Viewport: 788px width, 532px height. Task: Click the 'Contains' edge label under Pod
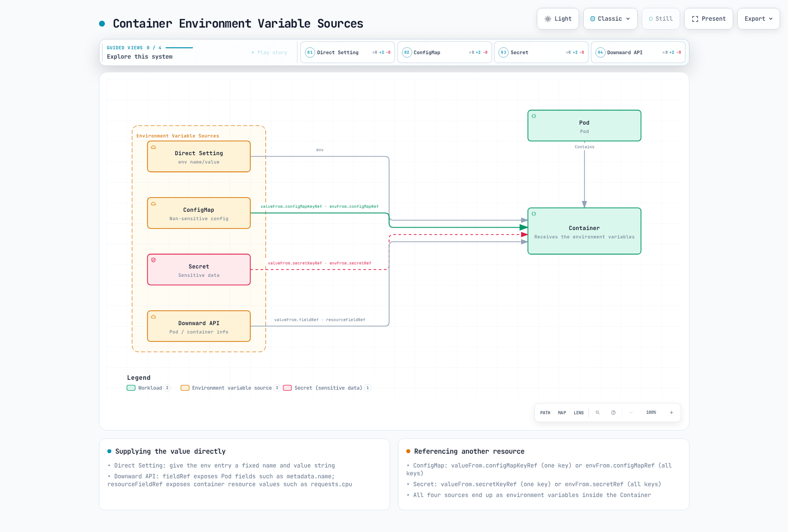click(585, 147)
